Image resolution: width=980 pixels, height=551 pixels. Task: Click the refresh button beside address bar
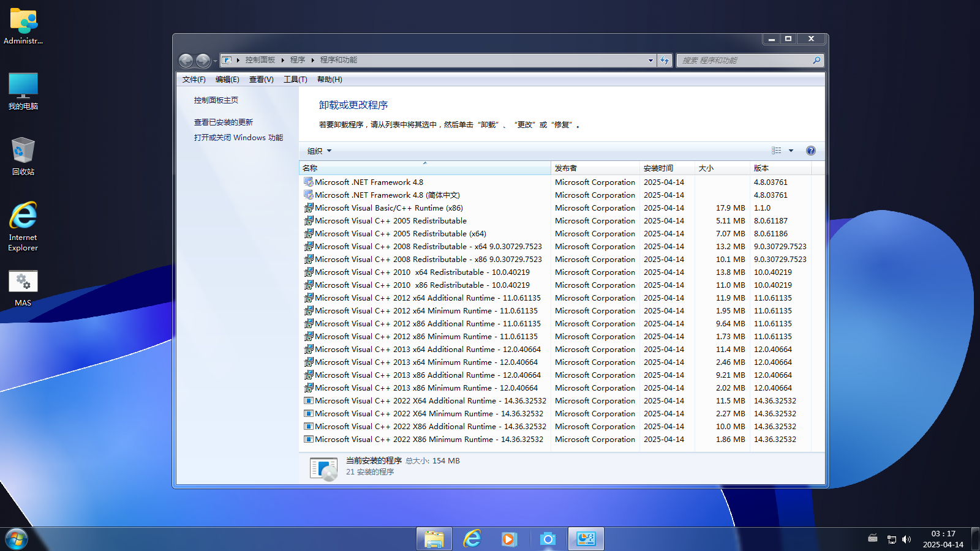click(665, 60)
